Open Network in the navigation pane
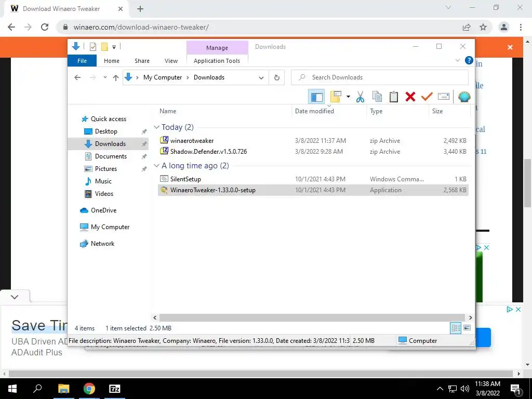 coord(102,244)
